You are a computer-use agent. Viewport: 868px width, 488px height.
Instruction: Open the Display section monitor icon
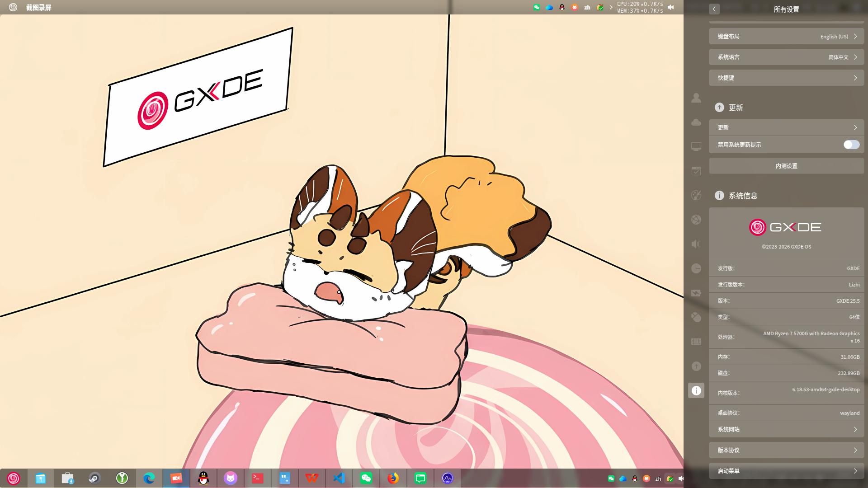tap(696, 146)
